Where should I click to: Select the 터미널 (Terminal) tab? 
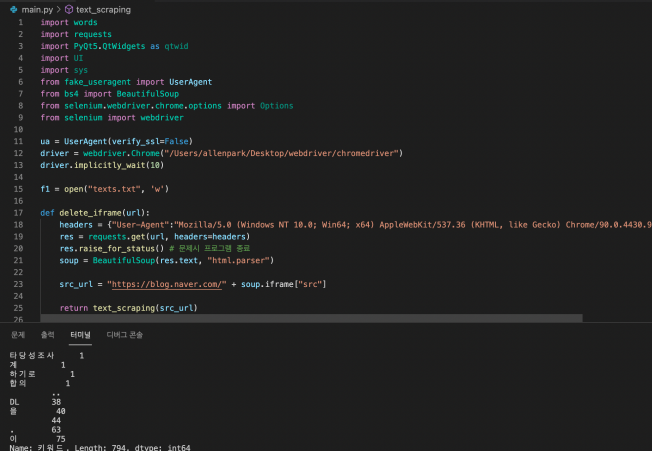point(79,334)
